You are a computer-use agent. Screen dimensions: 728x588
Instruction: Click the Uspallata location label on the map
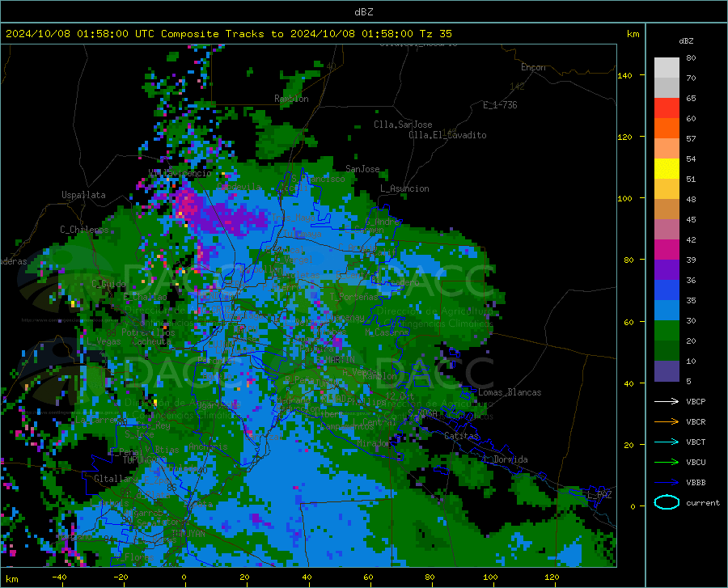point(83,195)
